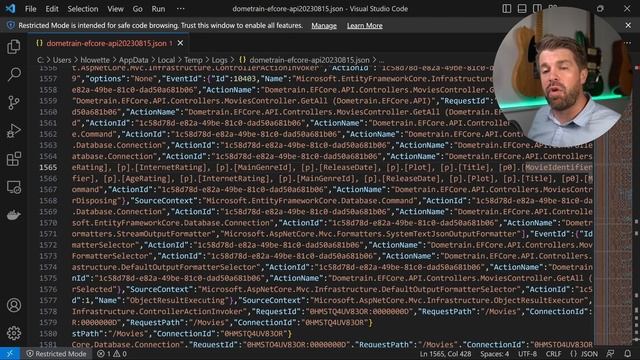Click the remote window indicator in status bar

[10, 354]
